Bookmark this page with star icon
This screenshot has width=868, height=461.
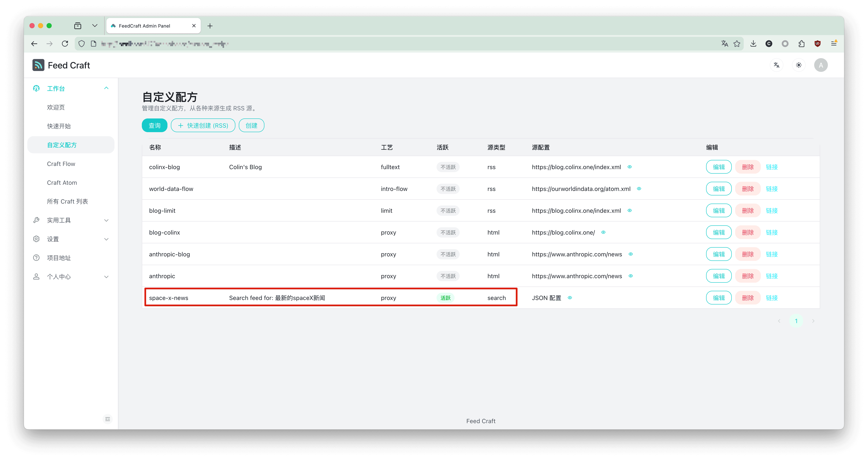tap(737, 43)
